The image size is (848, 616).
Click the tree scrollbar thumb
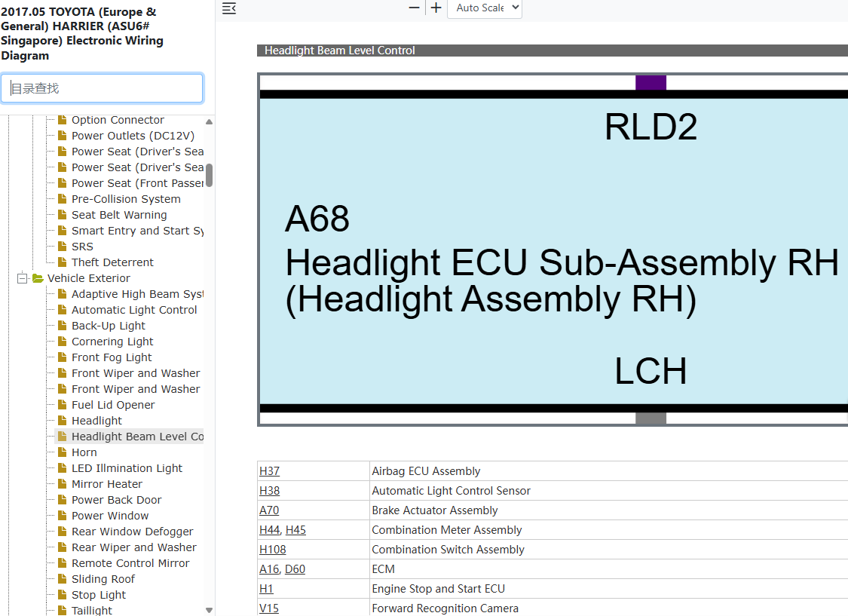210,175
